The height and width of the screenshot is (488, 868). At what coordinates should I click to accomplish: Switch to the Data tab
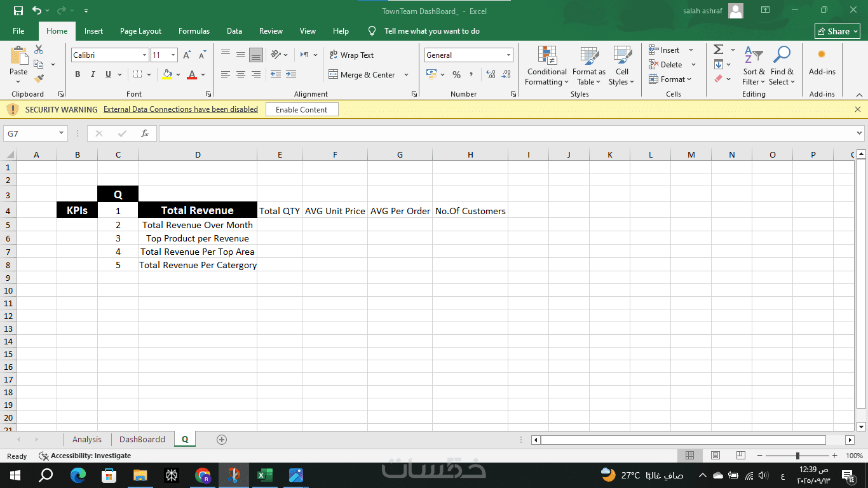click(x=234, y=30)
